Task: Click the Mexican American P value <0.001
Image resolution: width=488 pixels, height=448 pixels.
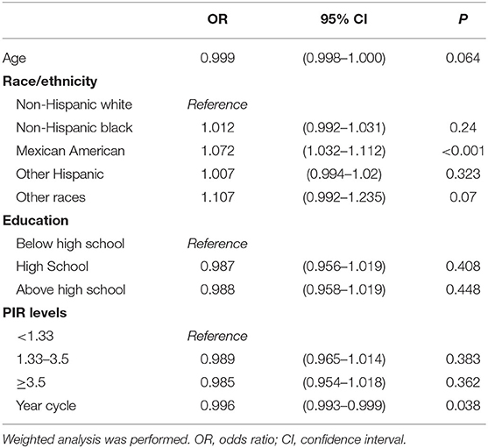Action: pos(463,151)
